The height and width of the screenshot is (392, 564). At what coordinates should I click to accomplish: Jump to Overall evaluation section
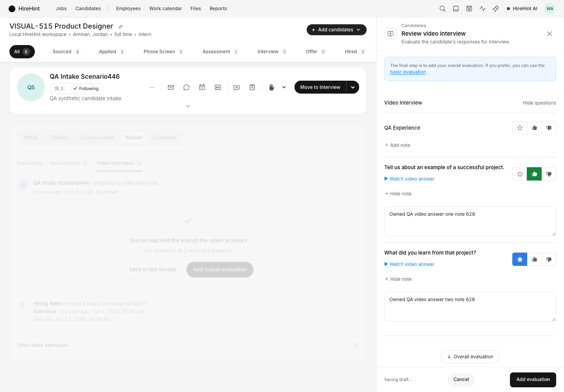click(x=470, y=357)
